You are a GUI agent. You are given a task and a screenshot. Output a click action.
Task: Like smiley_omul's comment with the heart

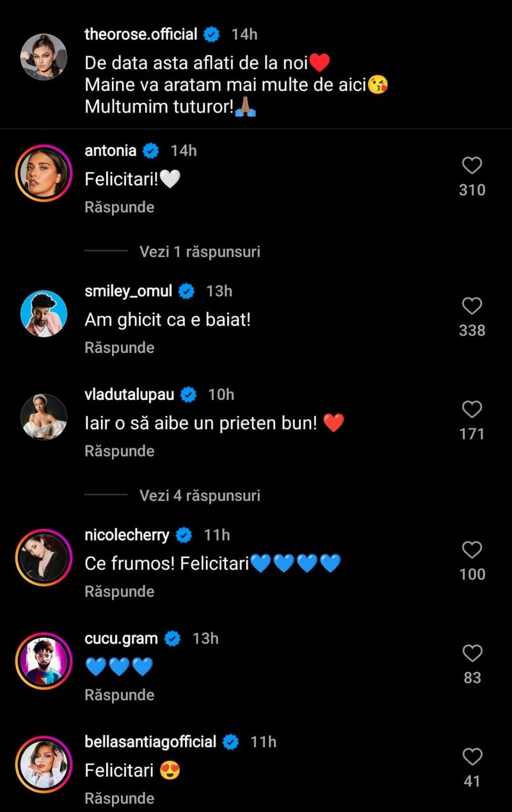472,306
